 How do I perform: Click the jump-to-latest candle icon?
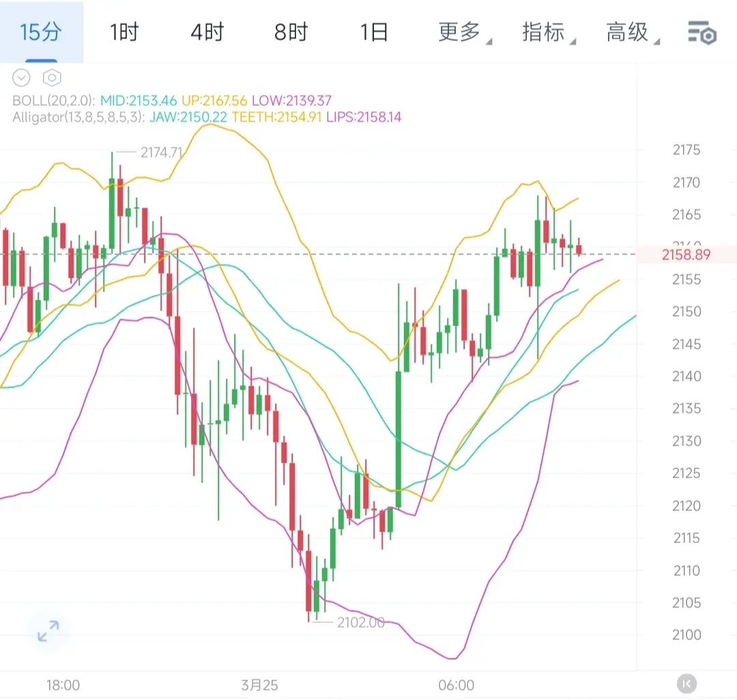(x=687, y=683)
